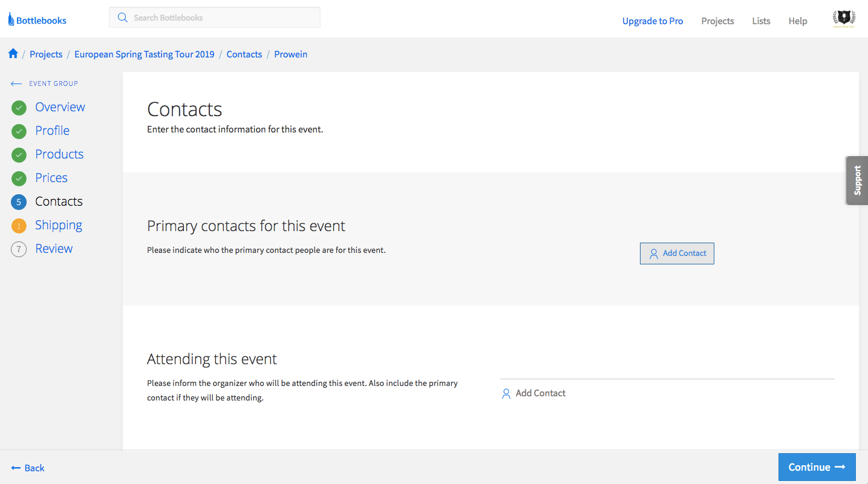Go to the Products step

59,154
